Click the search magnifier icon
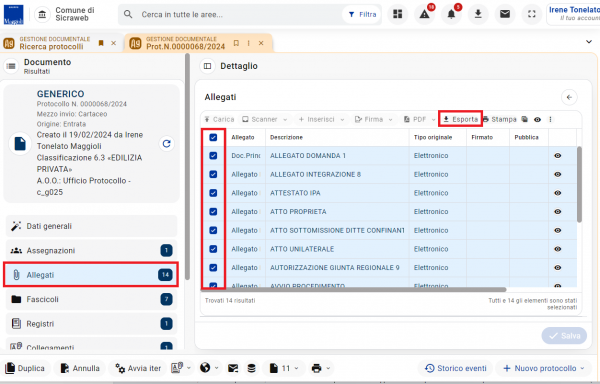Screen dimensions: 600x384 click(128, 15)
